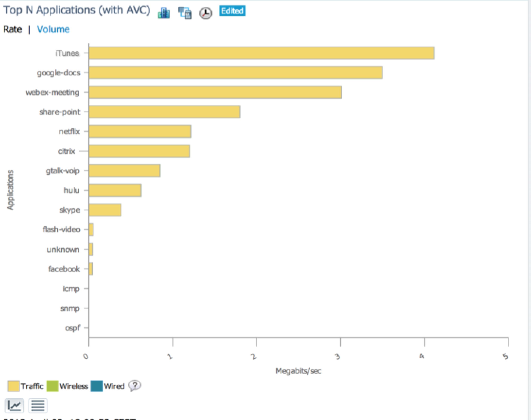The image size is (531, 420).
Task: Switch to the Volume view
Action: coord(53,30)
